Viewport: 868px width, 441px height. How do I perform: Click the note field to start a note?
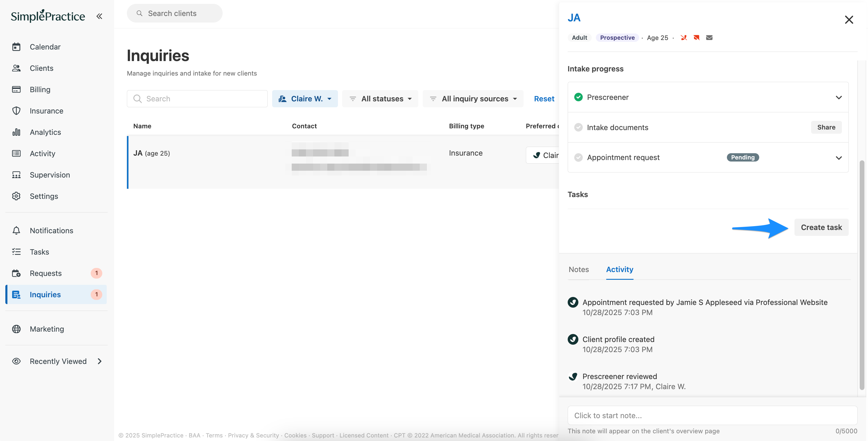pyautogui.click(x=712, y=416)
